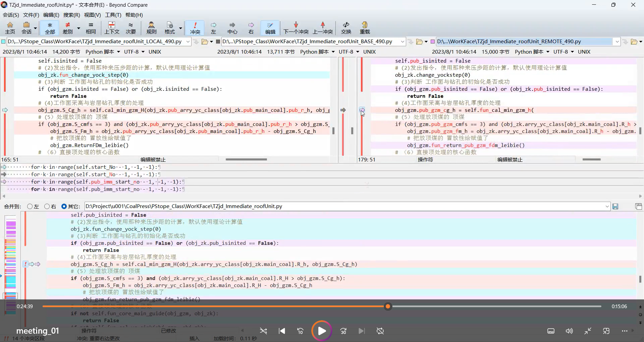Skip forward 30 seconds button
Screen dimensions: 644x342
pos(343,331)
